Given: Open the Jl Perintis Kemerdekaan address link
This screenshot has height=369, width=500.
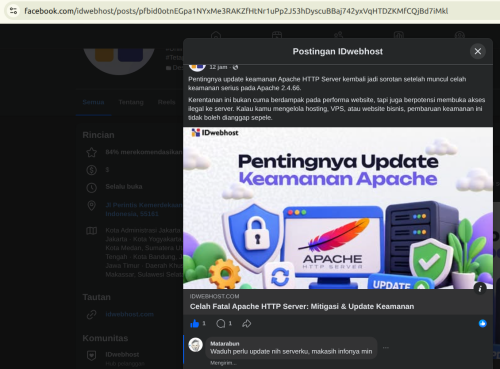Looking at the screenshot, I should tap(144, 209).
